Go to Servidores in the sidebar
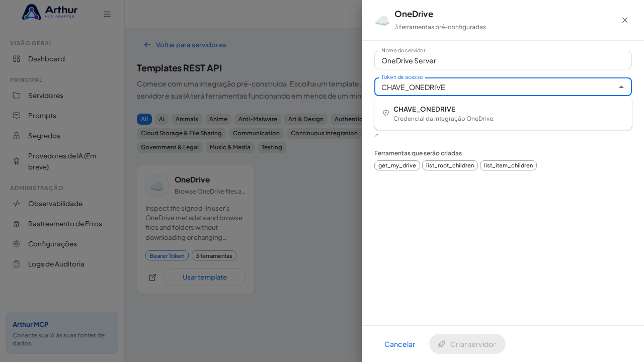 click(x=62, y=96)
